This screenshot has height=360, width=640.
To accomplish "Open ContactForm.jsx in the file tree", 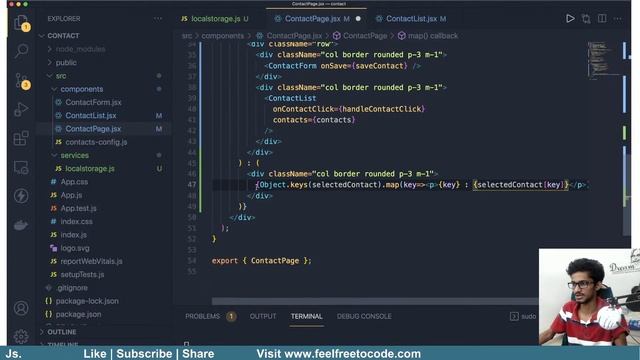I will pyautogui.click(x=93, y=102).
